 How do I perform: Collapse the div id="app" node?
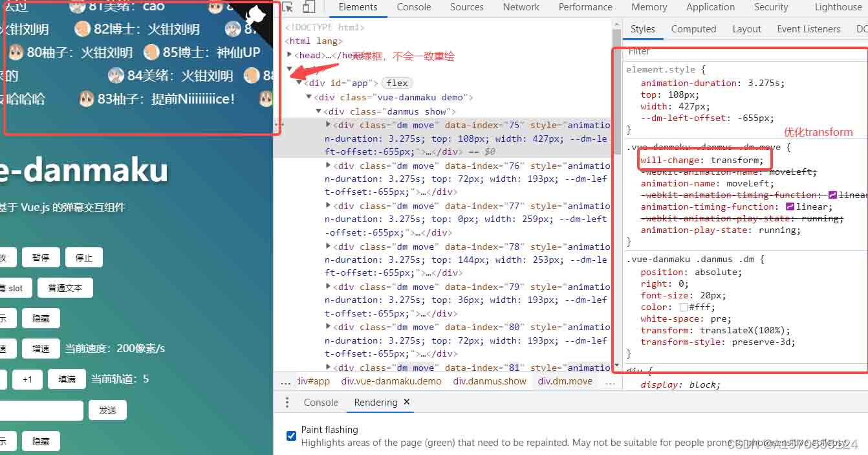(299, 83)
